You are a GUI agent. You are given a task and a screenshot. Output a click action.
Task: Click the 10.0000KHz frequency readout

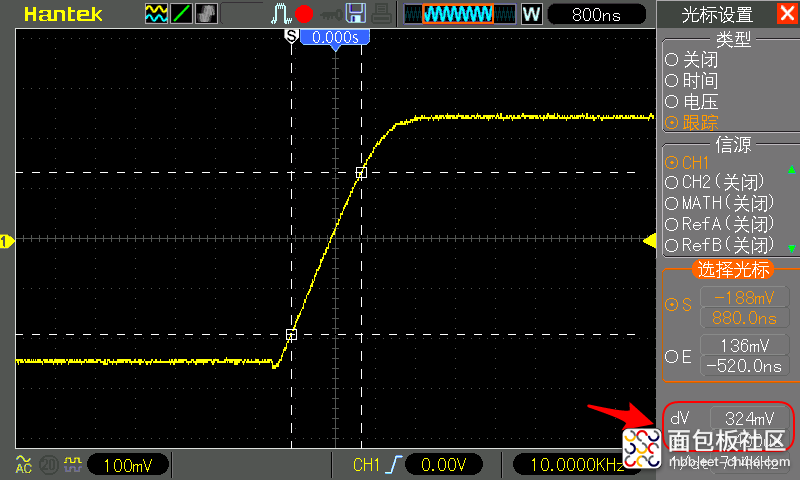click(x=577, y=465)
